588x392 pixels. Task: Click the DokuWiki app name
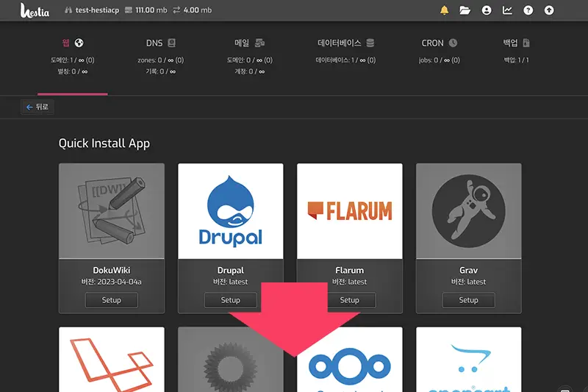click(x=112, y=270)
